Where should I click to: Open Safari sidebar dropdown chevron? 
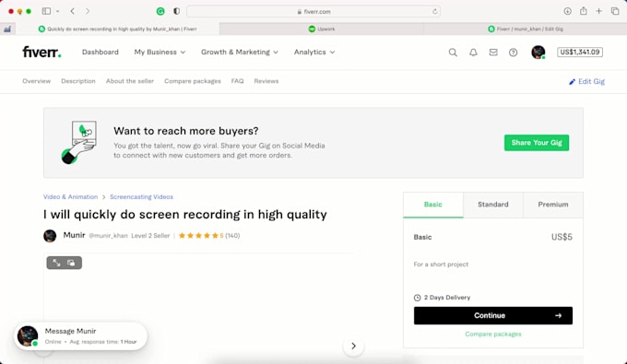coord(57,11)
